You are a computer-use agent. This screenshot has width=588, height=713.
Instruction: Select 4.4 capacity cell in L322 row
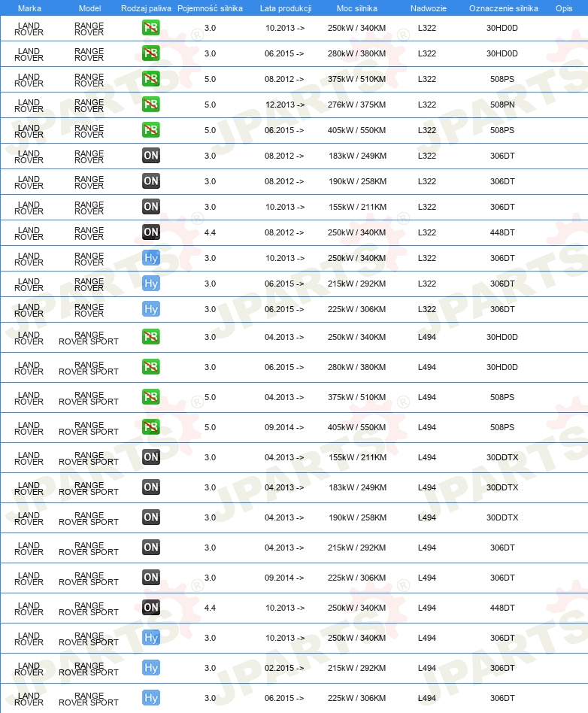pyautogui.click(x=210, y=232)
